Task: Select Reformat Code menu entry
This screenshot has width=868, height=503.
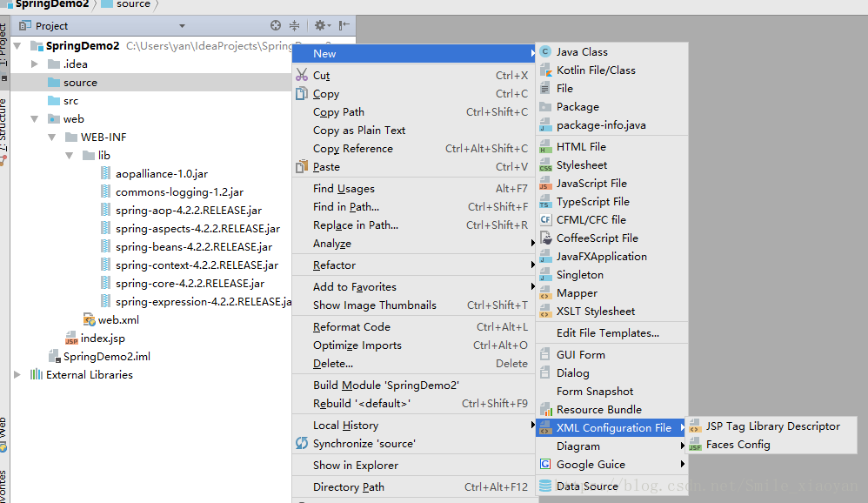Action: click(x=414, y=327)
